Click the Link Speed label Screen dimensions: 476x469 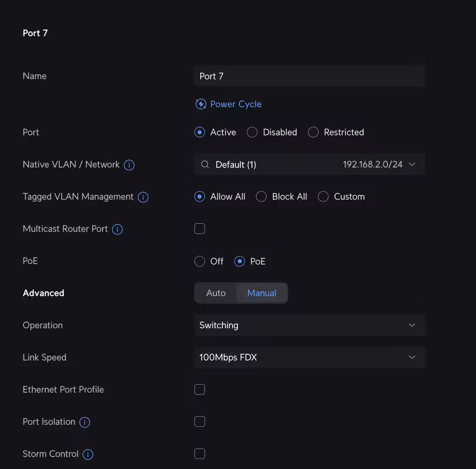coord(45,357)
